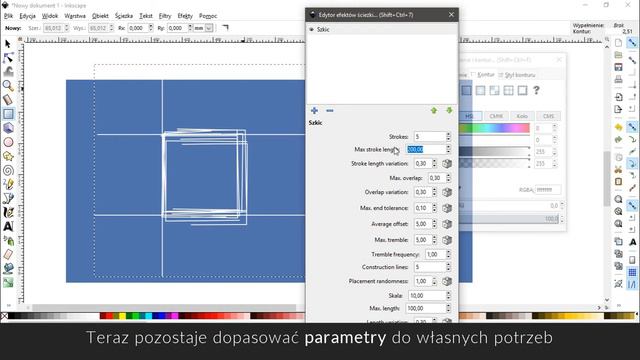This screenshot has width=640, height=360.
Task: Switch to CMYK tab in Fill dialog
Action: point(496,116)
